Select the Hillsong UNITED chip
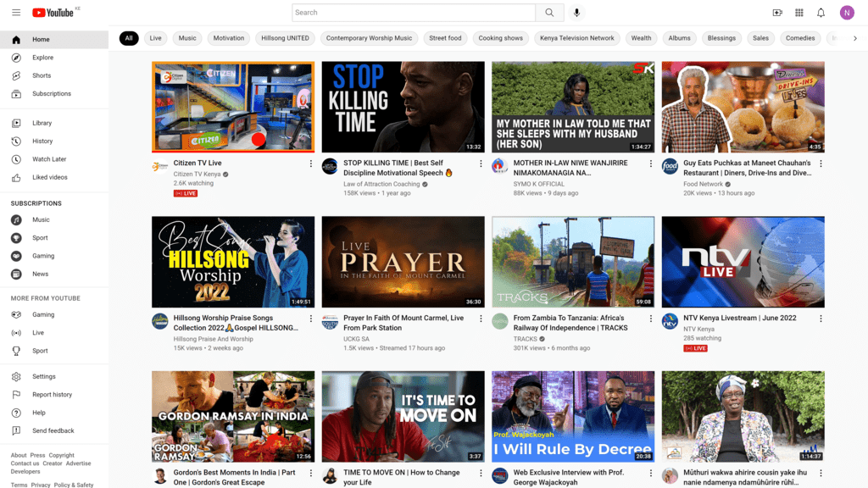868x488 pixels. [285, 38]
